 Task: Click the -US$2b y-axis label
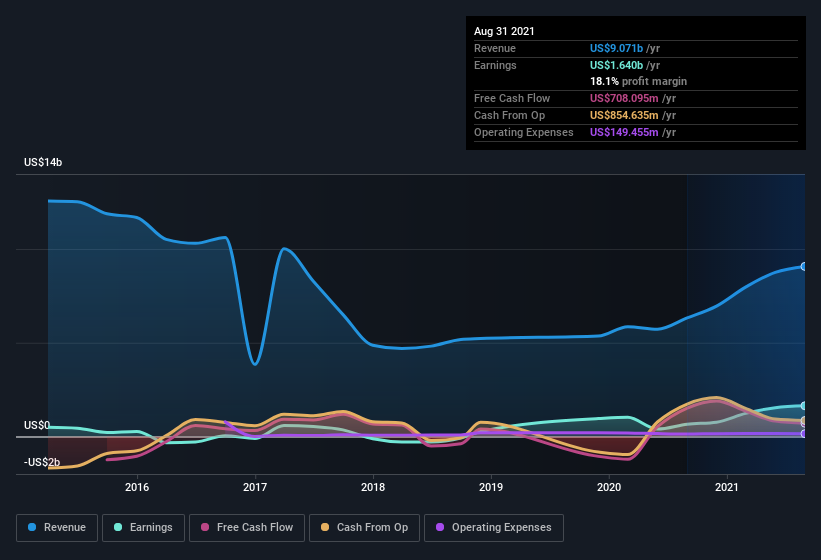42,462
